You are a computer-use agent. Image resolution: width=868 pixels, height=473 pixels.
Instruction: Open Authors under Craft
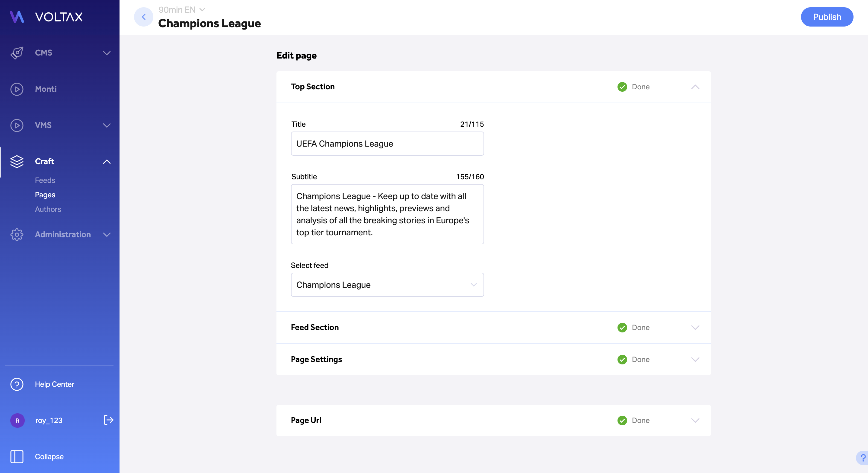pos(48,209)
